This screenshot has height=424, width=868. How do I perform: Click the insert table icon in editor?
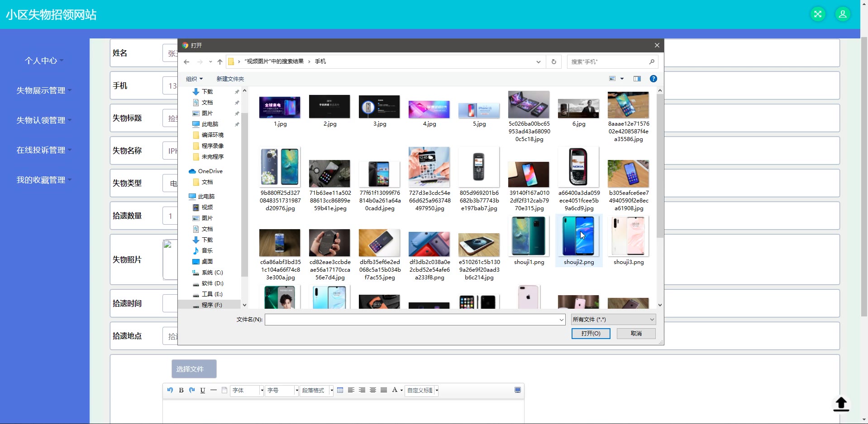point(340,390)
